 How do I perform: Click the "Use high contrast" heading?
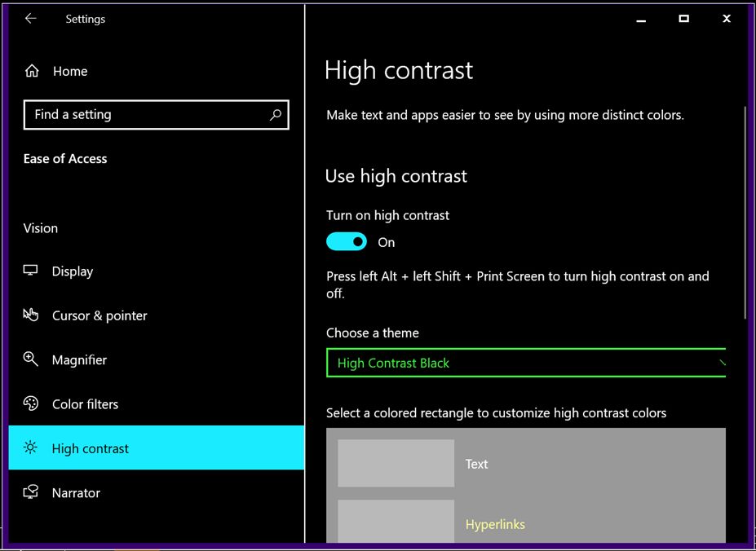[x=396, y=176]
